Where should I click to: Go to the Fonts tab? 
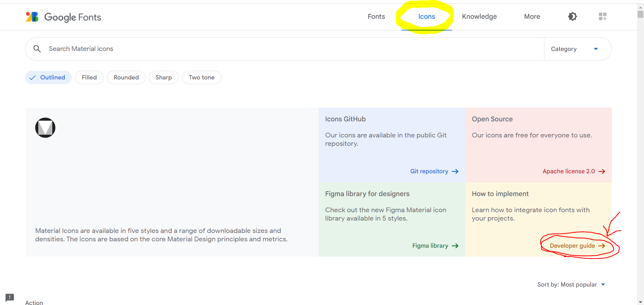[x=376, y=16]
